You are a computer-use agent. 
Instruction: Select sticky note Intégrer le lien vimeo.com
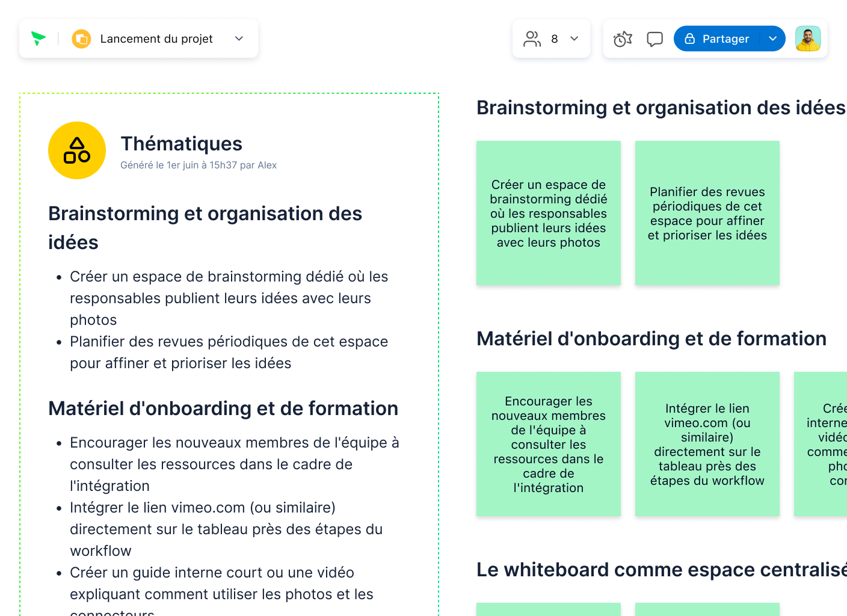coord(707,444)
